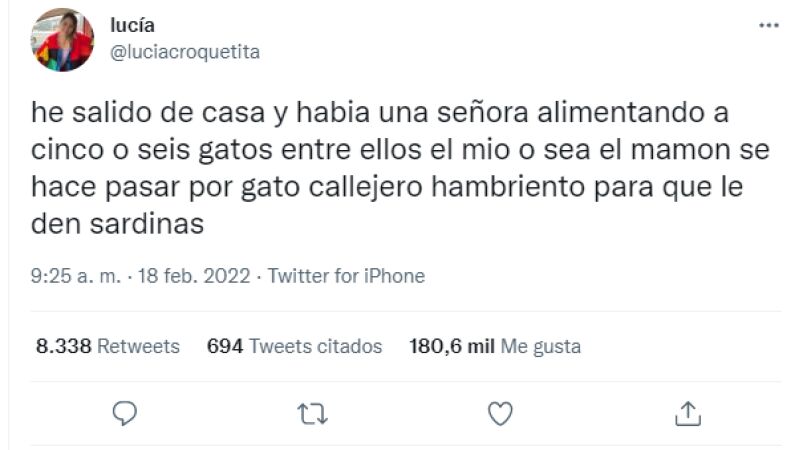
Task: Click the 18 feb. 2022 date
Action: tap(194, 276)
